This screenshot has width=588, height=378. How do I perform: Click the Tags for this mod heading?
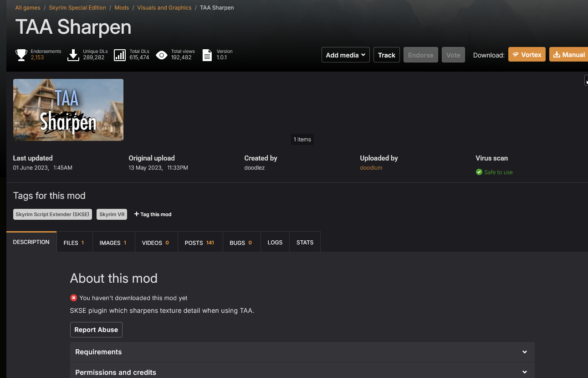pos(49,196)
